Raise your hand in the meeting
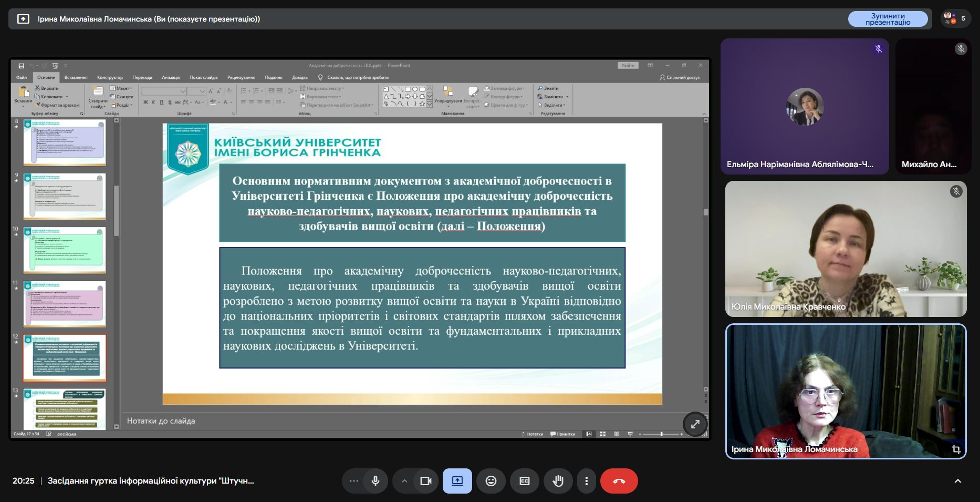 point(558,481)
